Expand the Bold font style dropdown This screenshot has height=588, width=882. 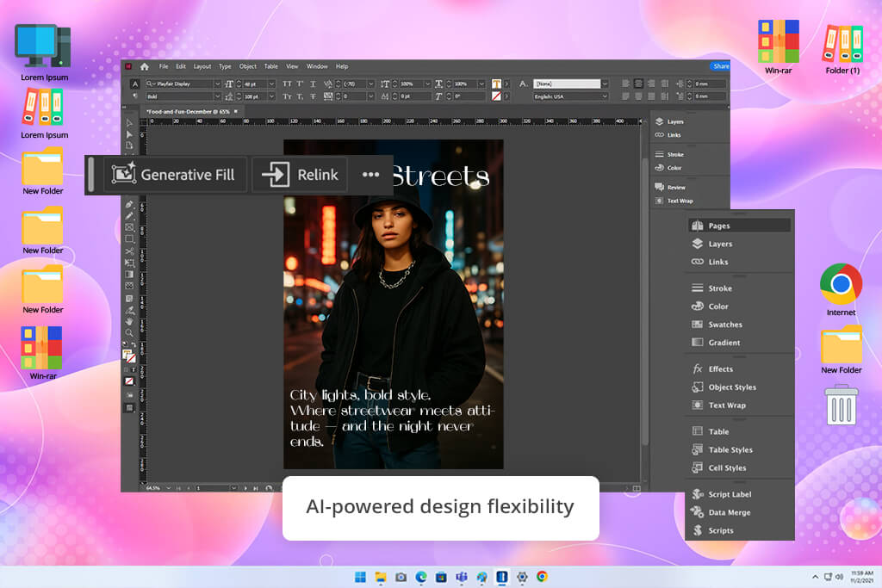pyautogui.click(x=217, y=96)
